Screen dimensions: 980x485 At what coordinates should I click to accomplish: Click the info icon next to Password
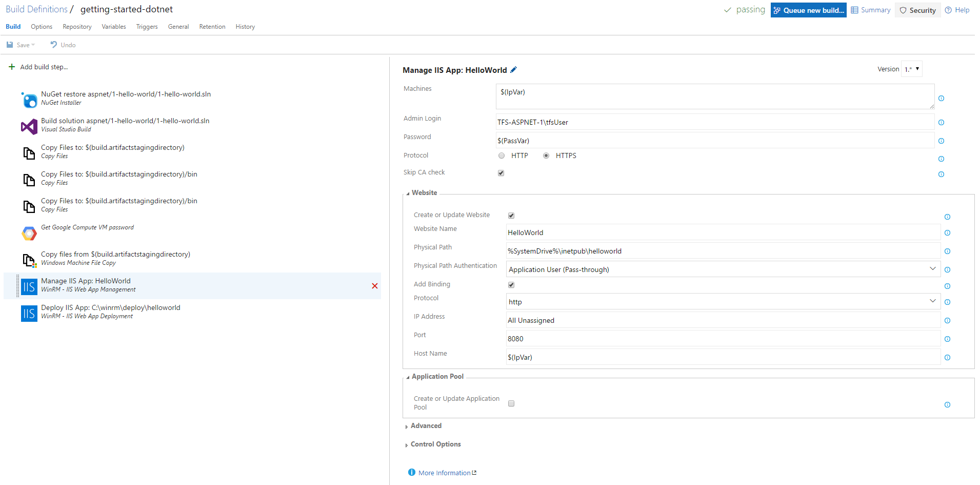pyautogui.click(x=941, y=141)
